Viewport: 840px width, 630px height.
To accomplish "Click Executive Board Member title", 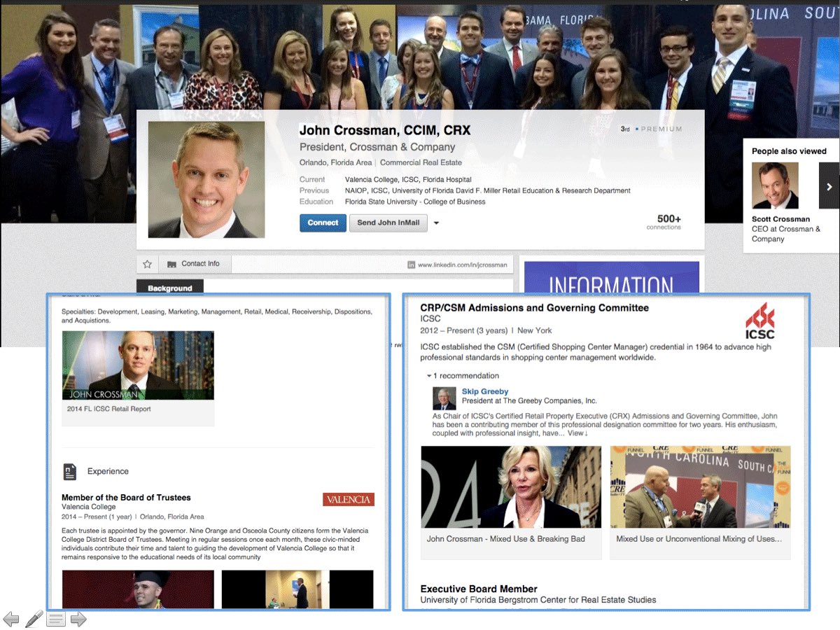I will tap(479, 589).
